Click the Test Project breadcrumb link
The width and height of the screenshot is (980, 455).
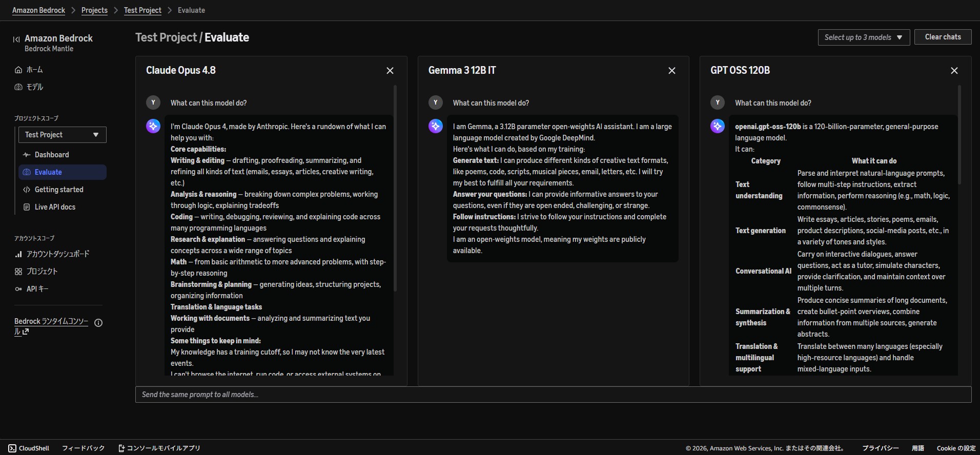pyautogui.click(x=142, y=10)
